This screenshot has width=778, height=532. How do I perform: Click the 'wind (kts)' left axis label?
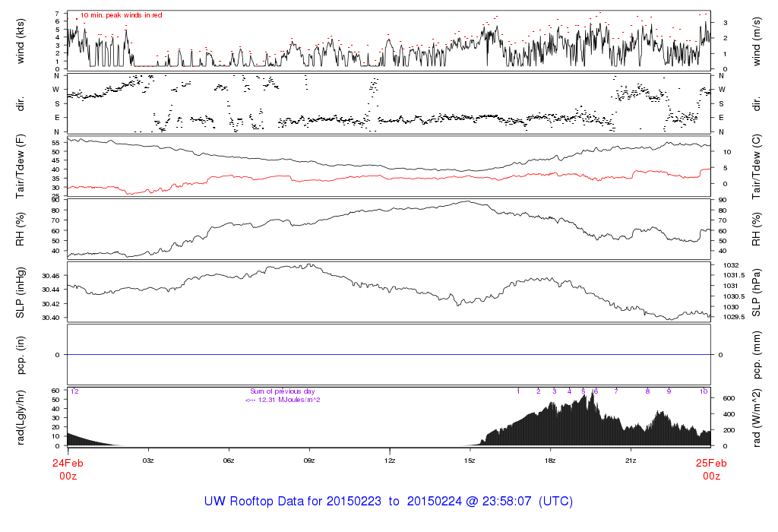(21, 40)
